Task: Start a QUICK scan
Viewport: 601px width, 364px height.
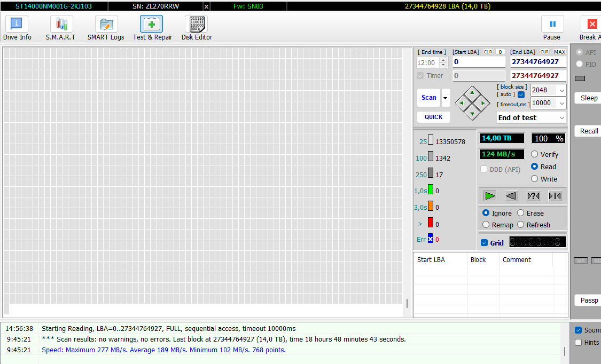Action: pyautogui.click(x=433, y=117)
